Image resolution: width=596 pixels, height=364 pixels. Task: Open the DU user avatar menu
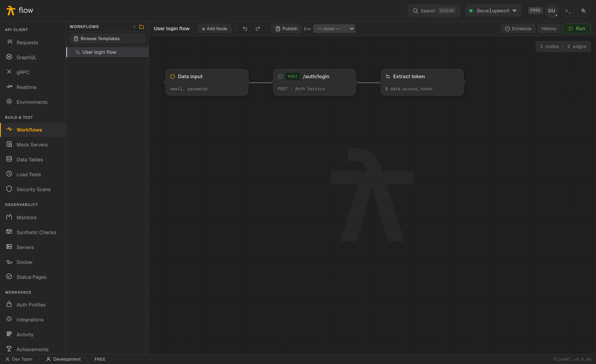(x=551, y=11)
